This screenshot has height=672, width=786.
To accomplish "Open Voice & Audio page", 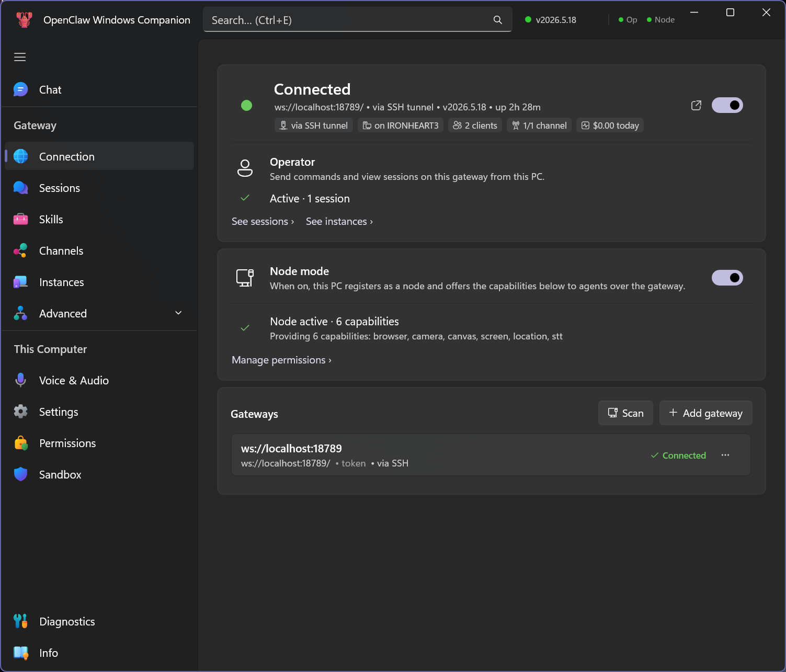I will (x=99, y=381).
